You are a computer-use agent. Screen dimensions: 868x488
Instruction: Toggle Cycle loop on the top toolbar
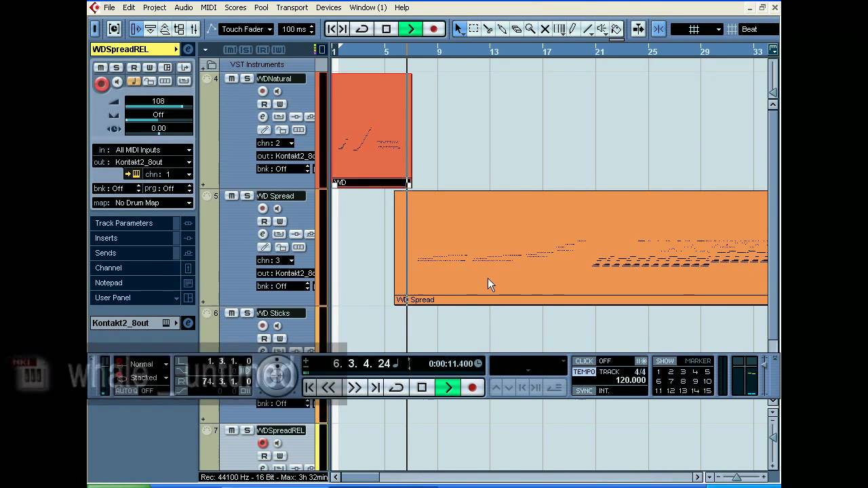[362, 29]
